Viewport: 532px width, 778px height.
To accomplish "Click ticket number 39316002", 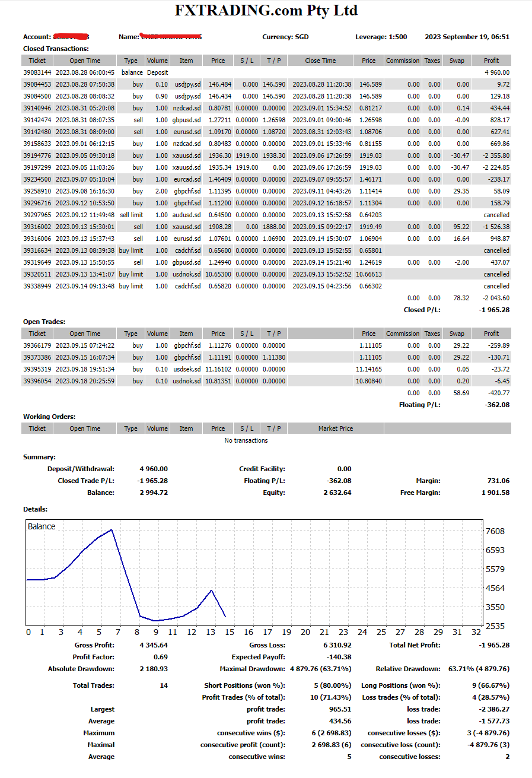I will pyautogui.click(x=37, y=227).
